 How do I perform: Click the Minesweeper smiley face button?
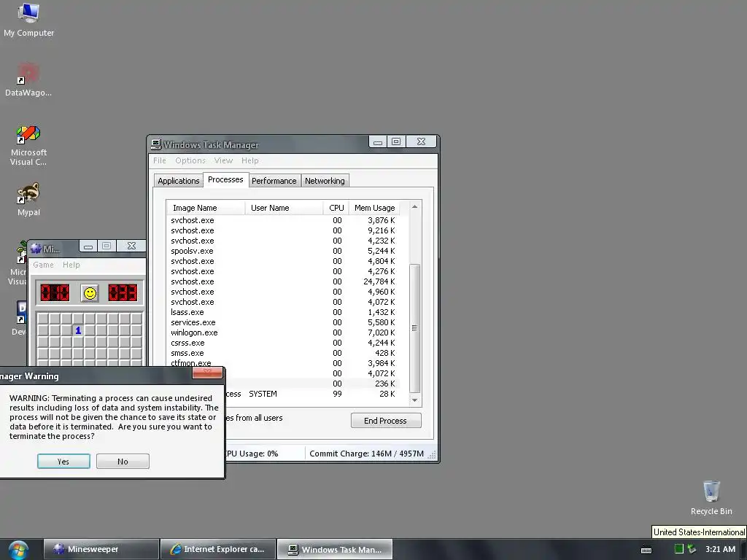[90, 293]
